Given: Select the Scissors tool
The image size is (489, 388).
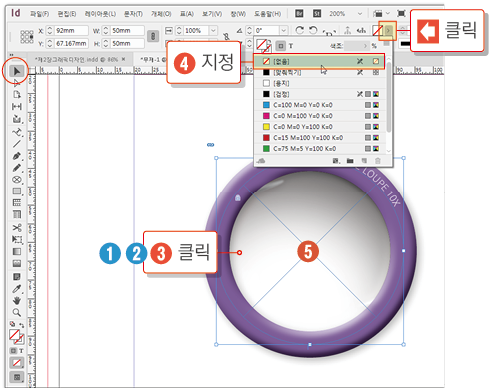Looking at the screenshot, I should (16, 228).
